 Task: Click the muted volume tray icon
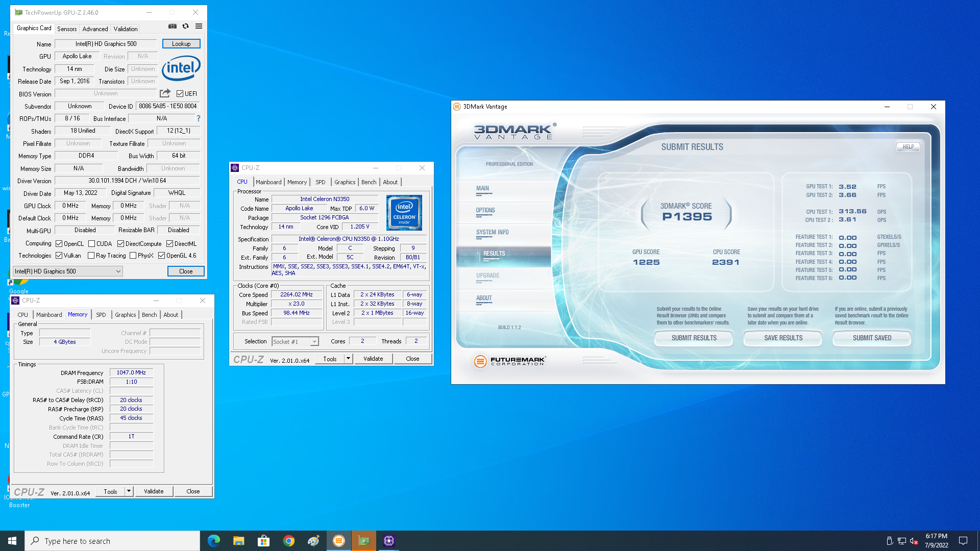[914, 541]
